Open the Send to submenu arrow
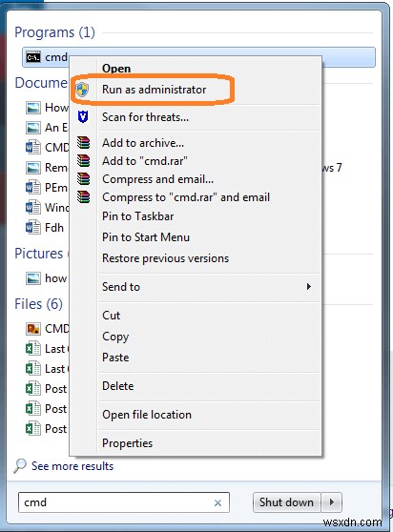This screenshot has width=393, height=532. [308, 287]
